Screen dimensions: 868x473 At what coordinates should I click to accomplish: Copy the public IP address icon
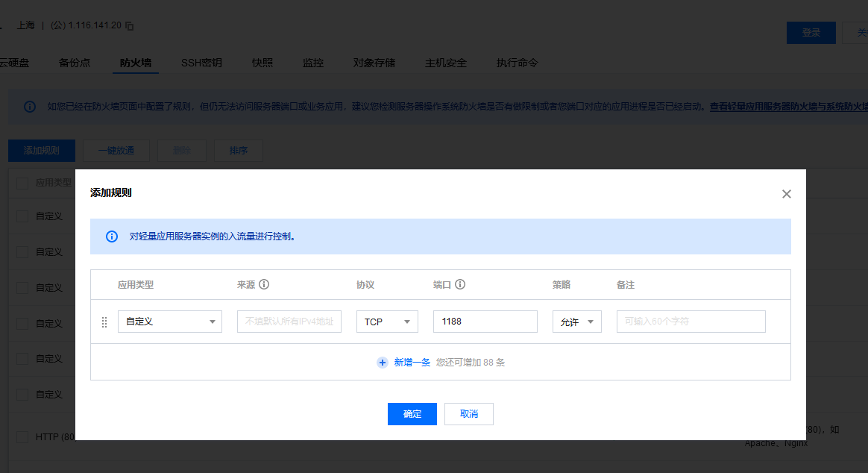pyautogui.click(x=130, y=26)
